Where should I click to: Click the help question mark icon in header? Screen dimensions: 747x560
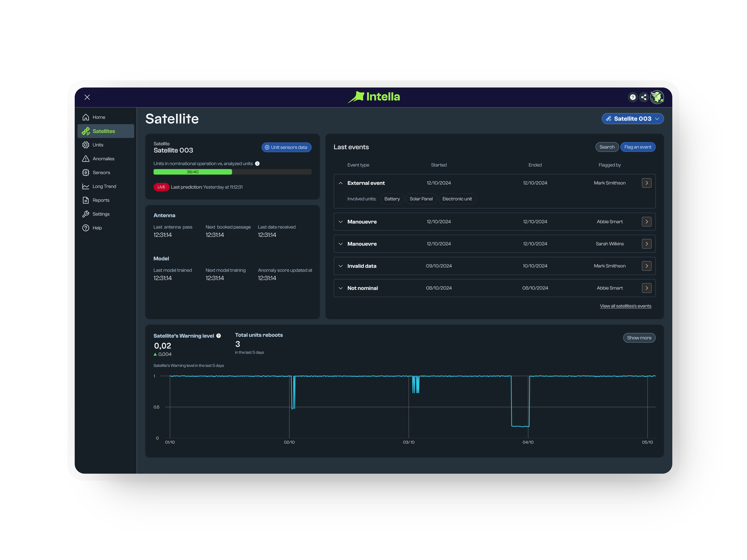point(633,97)
